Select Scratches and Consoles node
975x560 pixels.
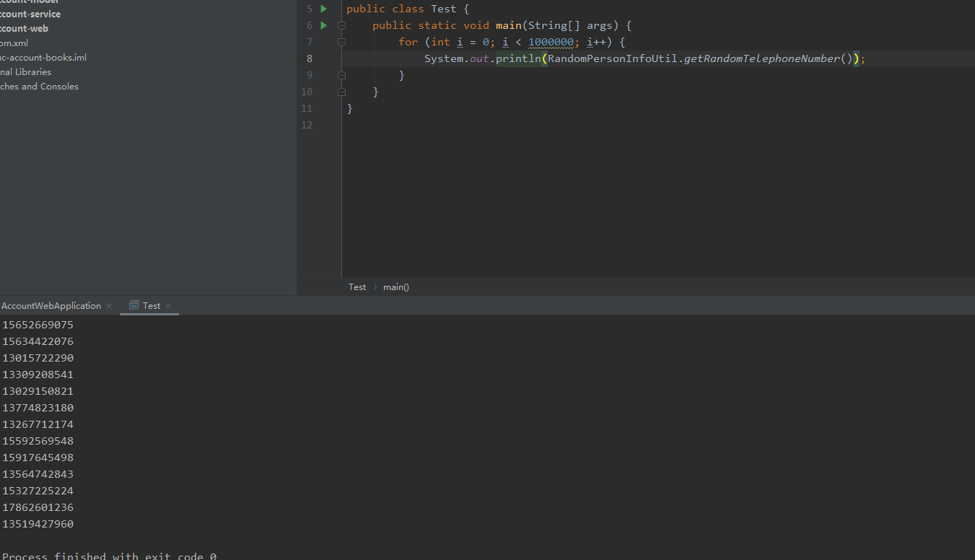(x=39, y=86)
